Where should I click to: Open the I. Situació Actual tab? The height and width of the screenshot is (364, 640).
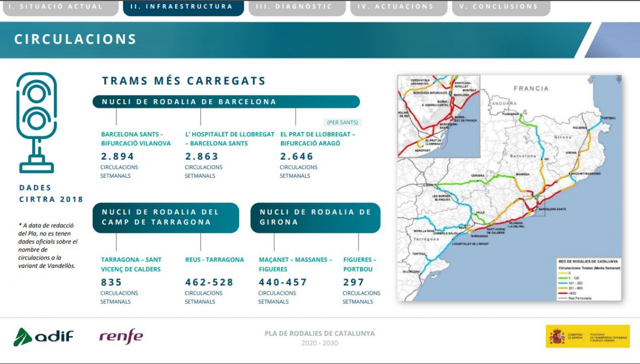tap(60, 8)
